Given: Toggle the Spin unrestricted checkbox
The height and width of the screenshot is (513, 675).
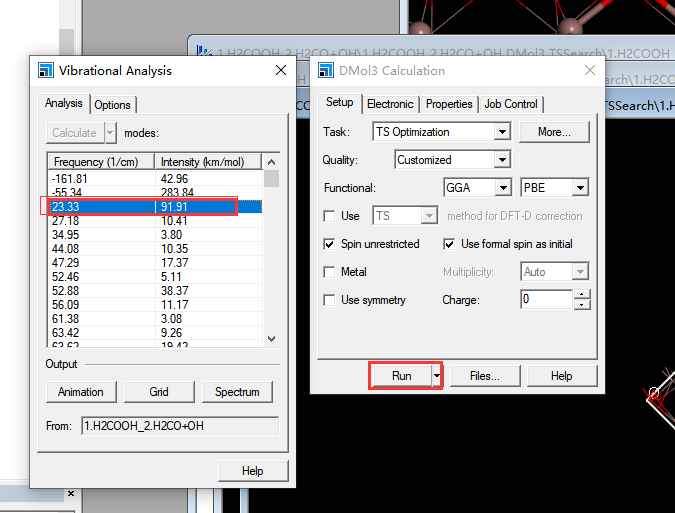Looking at the screenshot, I should (330, 244).
